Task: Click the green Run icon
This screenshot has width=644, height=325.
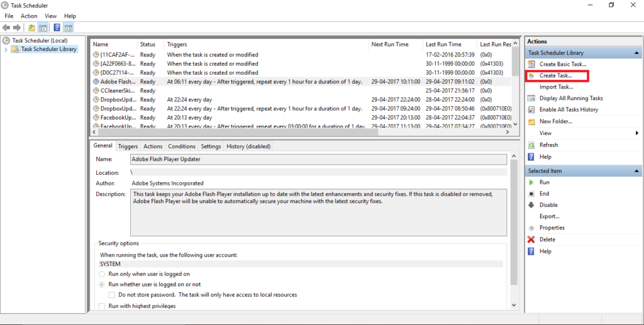Action: coord(531,182)
